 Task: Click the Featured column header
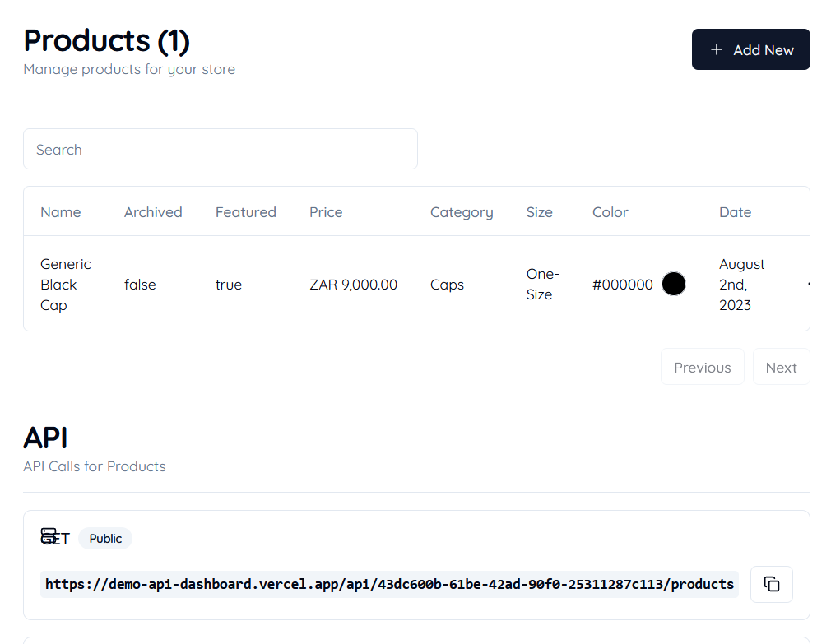click(x=245, y=212)
